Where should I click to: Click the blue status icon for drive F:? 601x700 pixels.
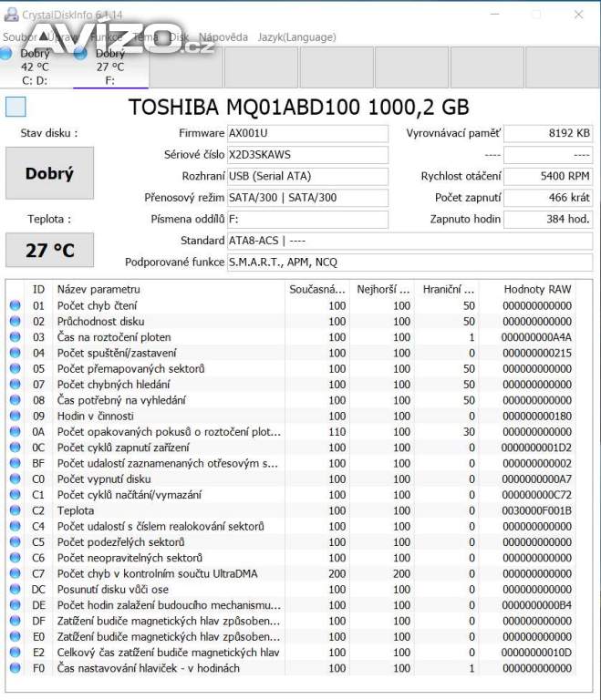click(x=80, y=54)
